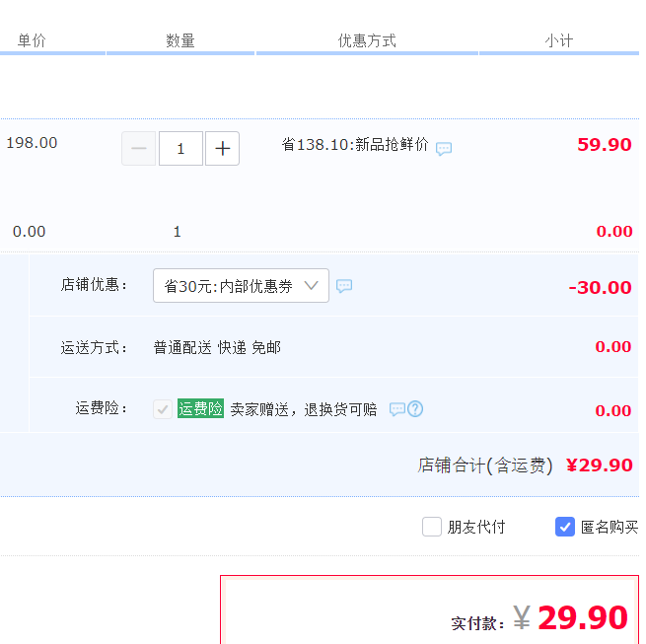Screen dimensions: 646x644
Task: Click the 小计 column header
Action: coord(558,40)
